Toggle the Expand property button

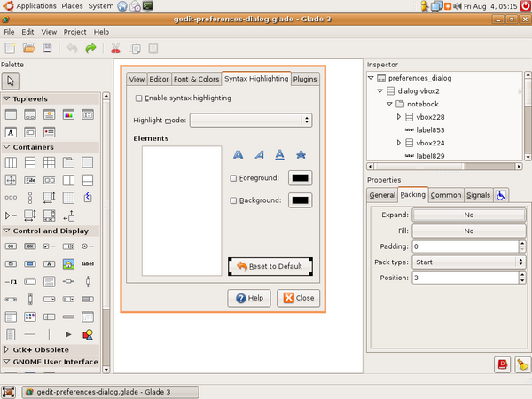tap(469, 215)
